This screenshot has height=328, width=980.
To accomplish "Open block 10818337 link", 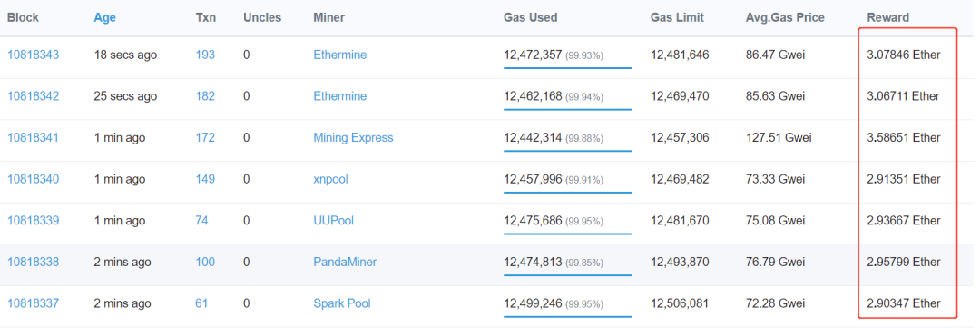I will (34, 303).
